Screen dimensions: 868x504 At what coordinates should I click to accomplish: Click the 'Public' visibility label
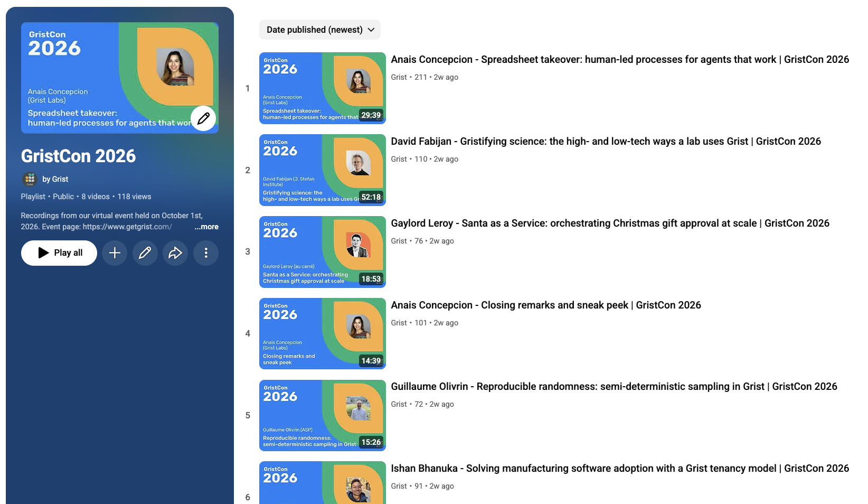[x=63, y=197]
